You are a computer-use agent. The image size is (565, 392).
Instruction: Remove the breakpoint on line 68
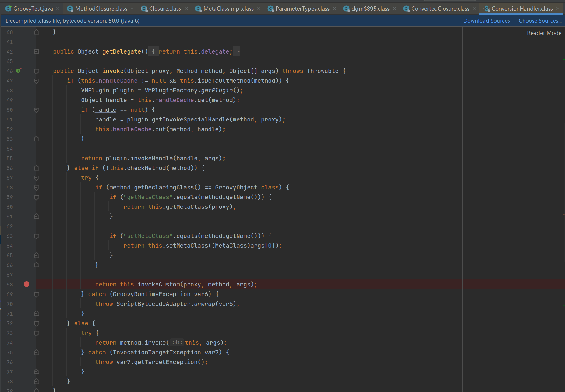[26, 284]
